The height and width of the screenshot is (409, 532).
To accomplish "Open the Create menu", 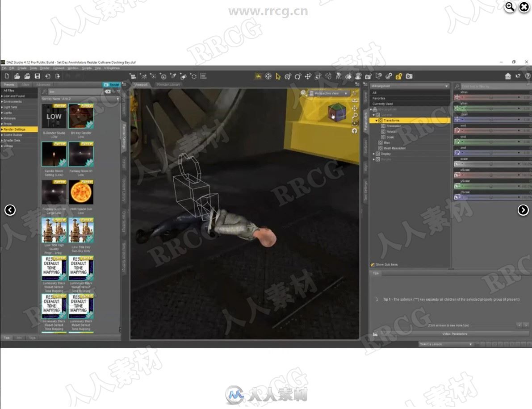I will coord(22,68).
